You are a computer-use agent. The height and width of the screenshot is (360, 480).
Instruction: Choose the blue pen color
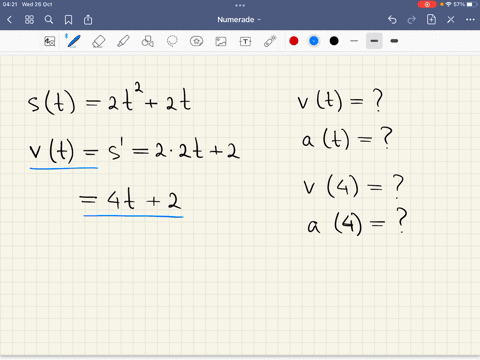(x=314, y=41)
